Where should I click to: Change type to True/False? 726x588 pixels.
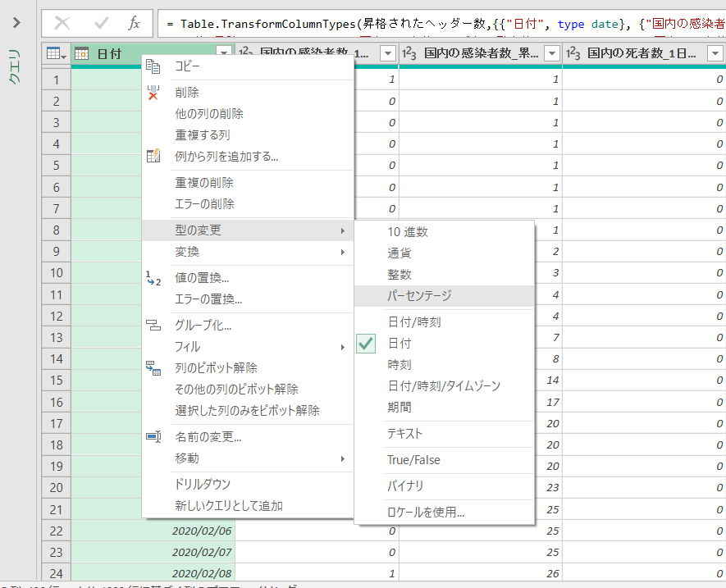pyautogui.click(x=413, y=460)
